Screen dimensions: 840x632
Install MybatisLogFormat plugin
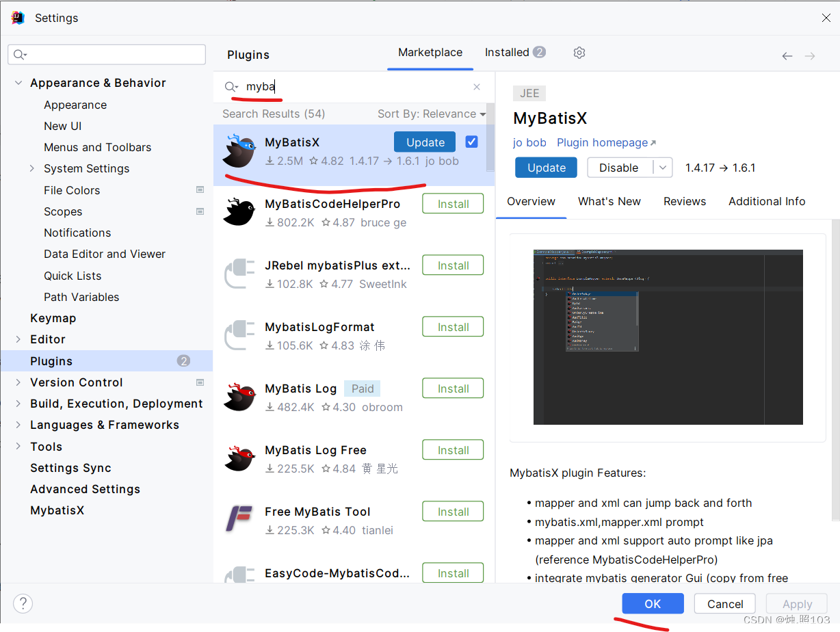tap(453, 327)
